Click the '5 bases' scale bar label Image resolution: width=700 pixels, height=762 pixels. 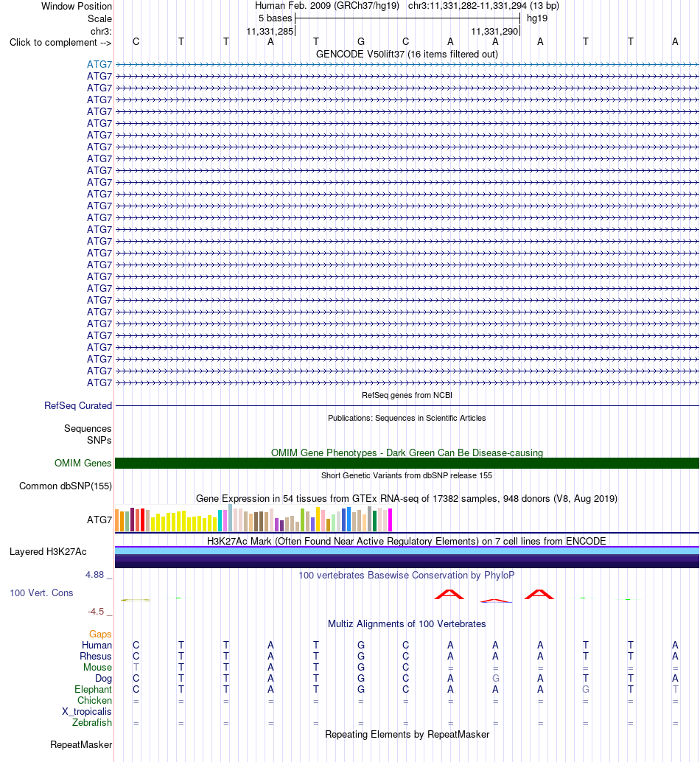point(275,18)
